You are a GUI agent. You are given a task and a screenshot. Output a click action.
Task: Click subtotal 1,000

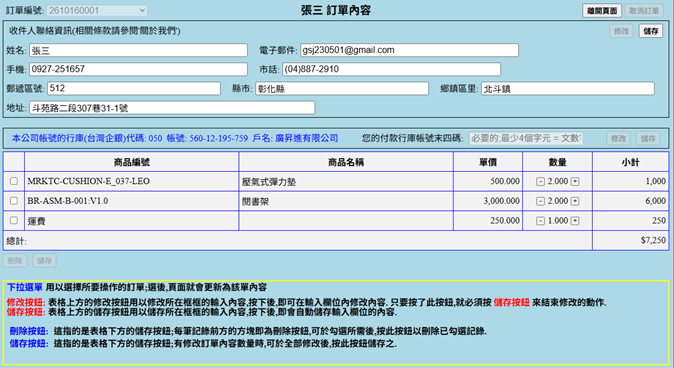tap(656, 181)
